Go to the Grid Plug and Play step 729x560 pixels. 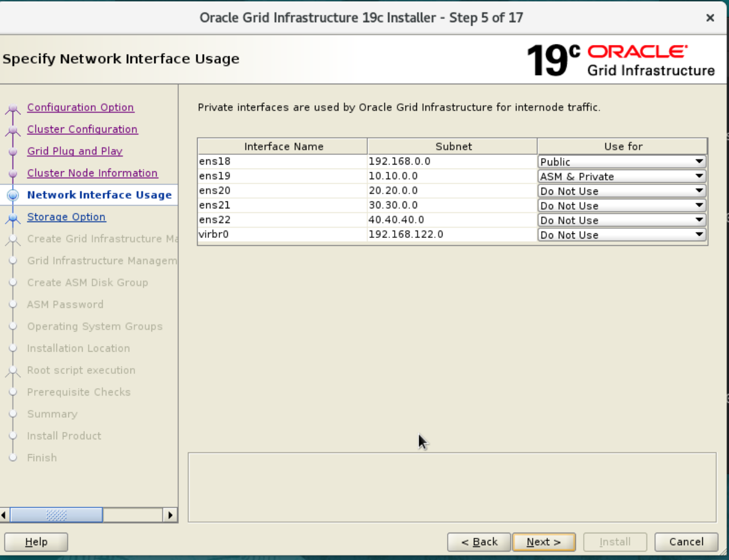[x=75, y=151]
